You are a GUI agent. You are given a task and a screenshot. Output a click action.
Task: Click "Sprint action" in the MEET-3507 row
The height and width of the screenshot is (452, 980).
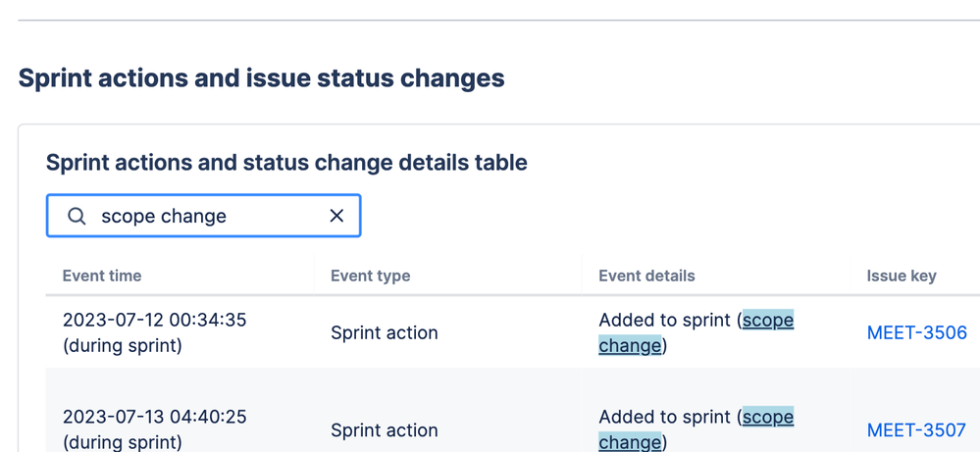pyautogui.click(x=384, y=429)
